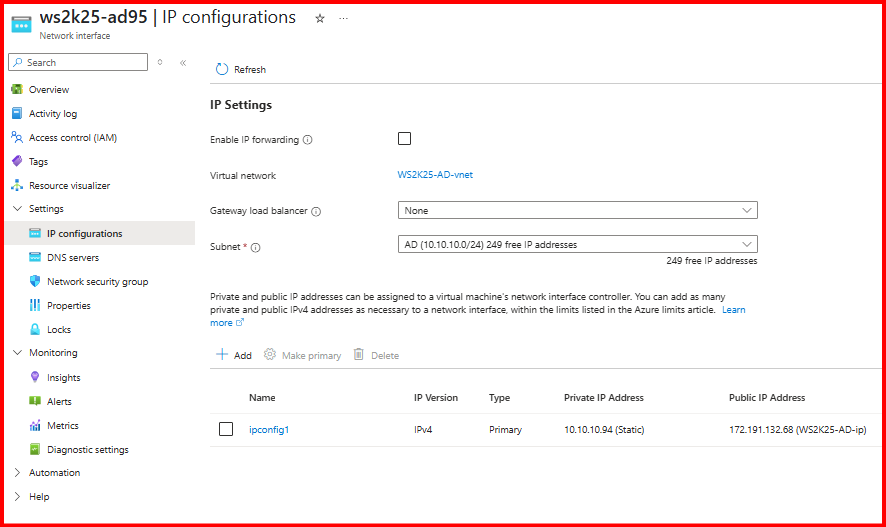
Task: Click the Enable IP forwarding info icon
Action: 308,140
